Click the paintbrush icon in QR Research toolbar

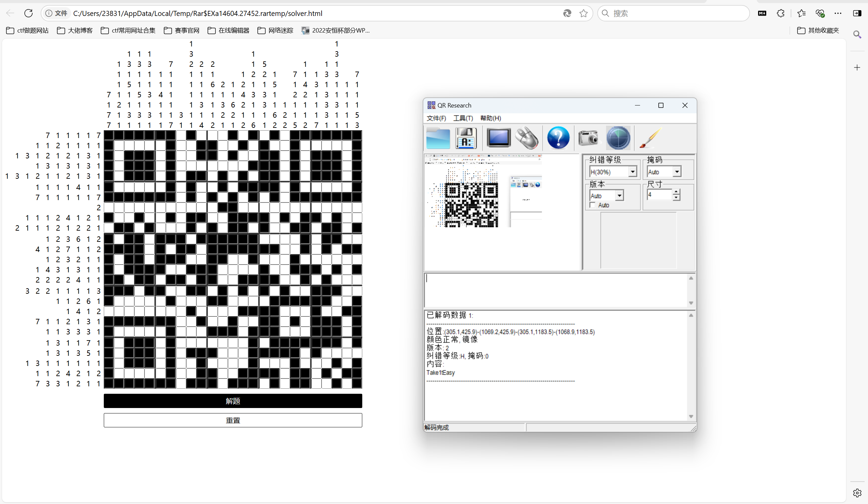650,138
